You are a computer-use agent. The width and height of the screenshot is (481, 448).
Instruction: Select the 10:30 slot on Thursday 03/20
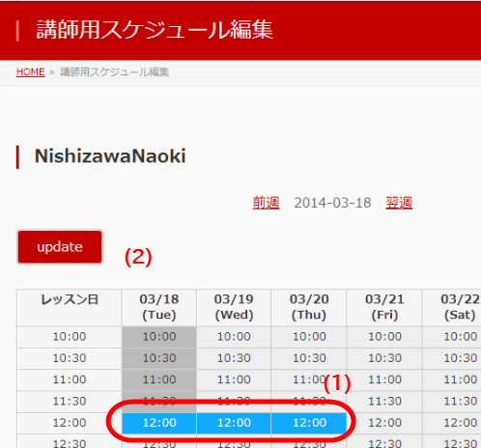309,358
